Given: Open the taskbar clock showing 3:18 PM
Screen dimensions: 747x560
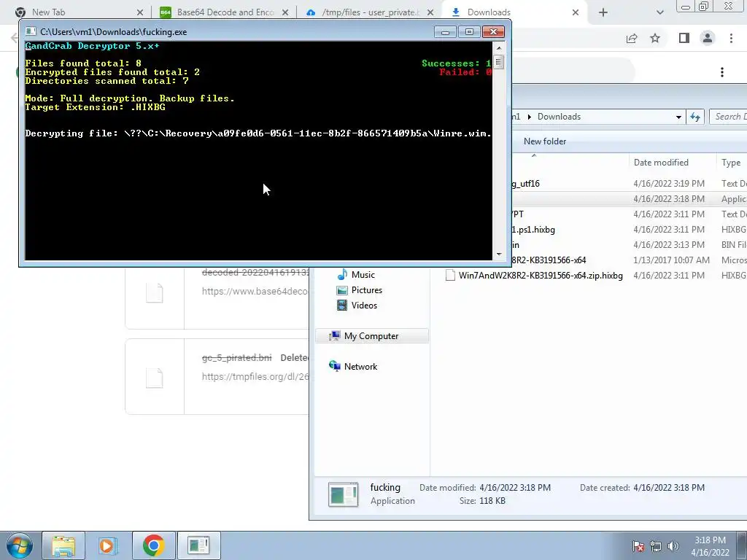Looking at the screenshot, I should tap(710, 546).
